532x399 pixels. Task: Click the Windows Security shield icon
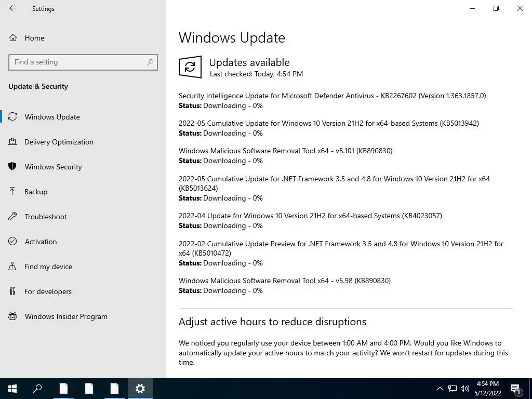point(12,166)
